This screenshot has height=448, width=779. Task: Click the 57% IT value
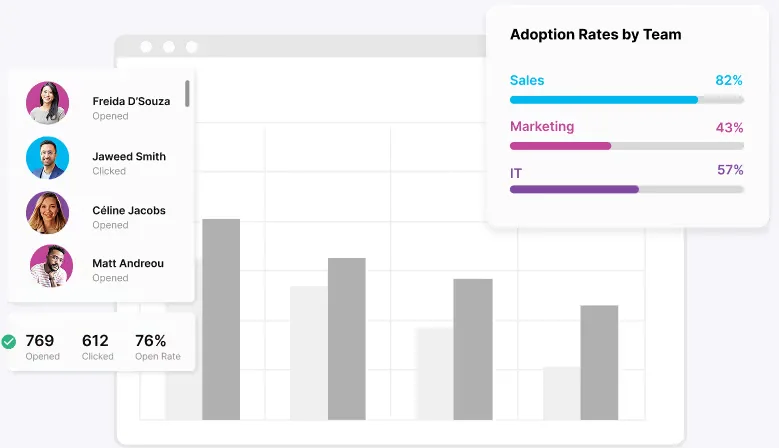[x=730, y=170]
